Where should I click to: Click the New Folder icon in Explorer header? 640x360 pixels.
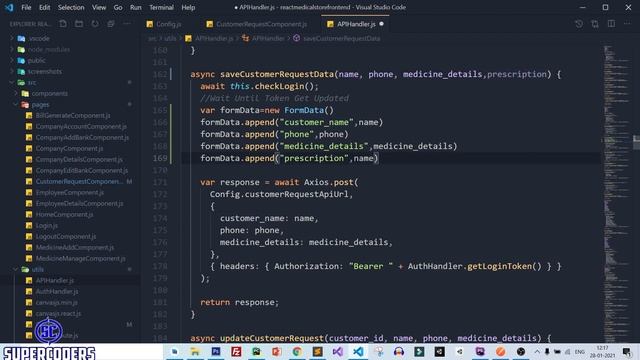point(79,24)
